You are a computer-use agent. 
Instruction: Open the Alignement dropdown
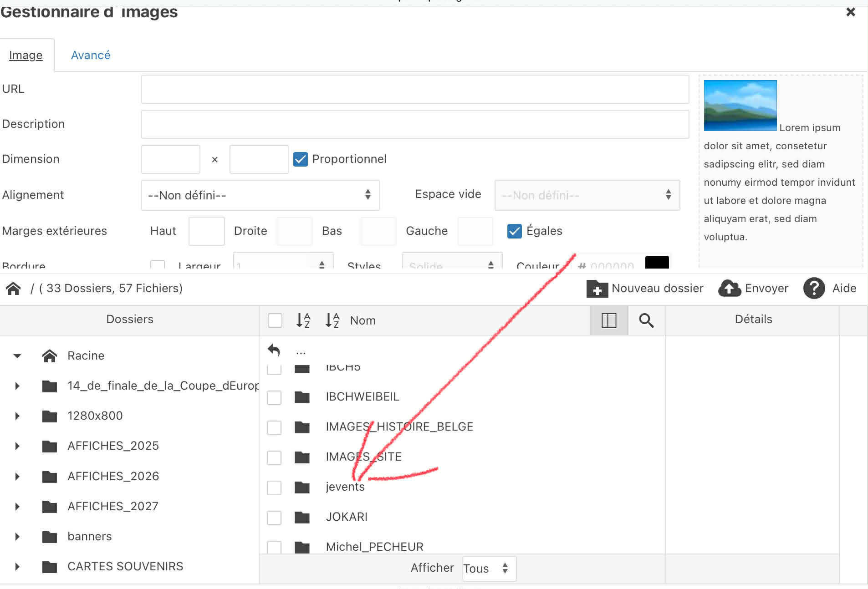click(260, 195)
